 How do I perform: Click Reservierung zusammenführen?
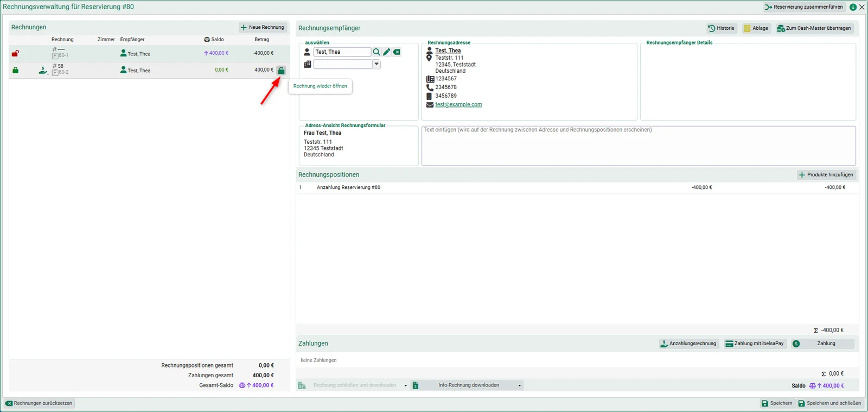tap(804, 7)
